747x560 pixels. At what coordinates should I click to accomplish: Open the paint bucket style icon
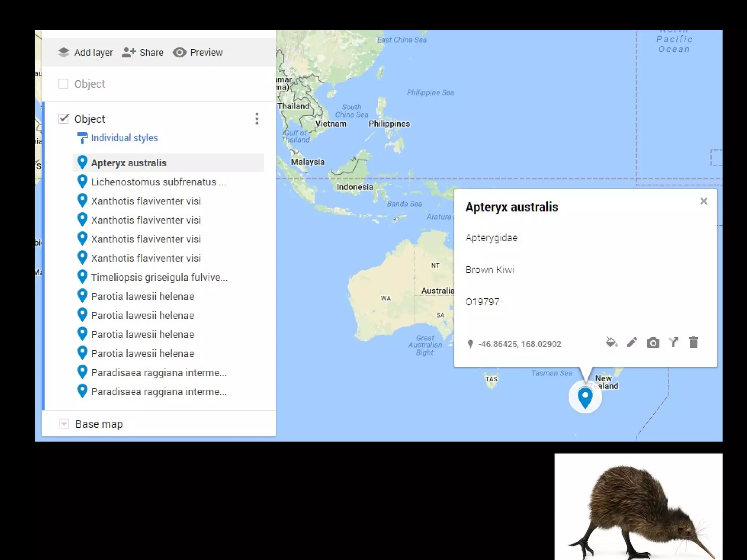point(611,343)
